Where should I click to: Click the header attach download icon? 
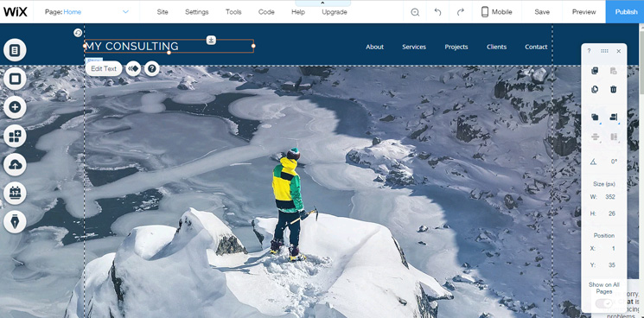[x=211, y=41]
